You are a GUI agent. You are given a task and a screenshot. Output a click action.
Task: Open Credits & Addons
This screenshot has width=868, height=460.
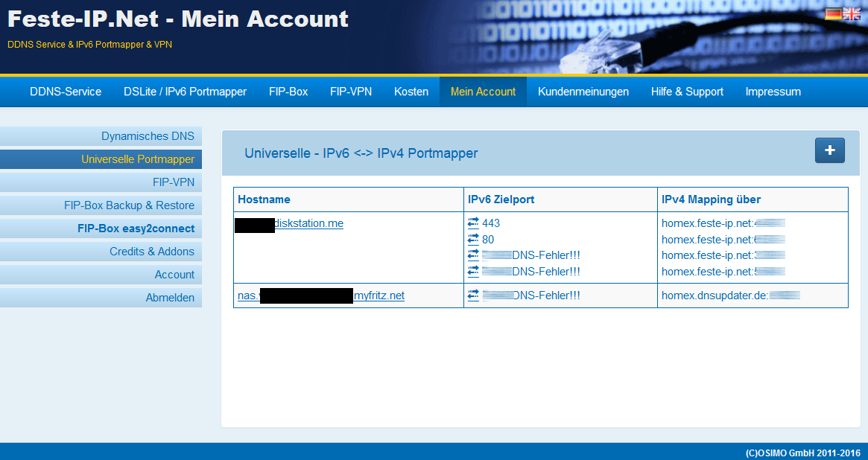point(101,252)
